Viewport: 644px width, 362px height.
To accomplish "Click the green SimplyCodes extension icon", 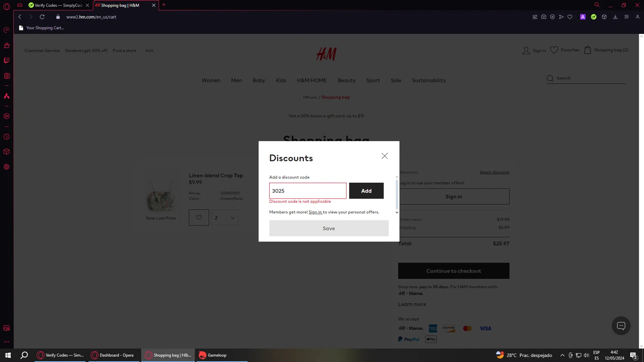I will click(x=593, y=17).
